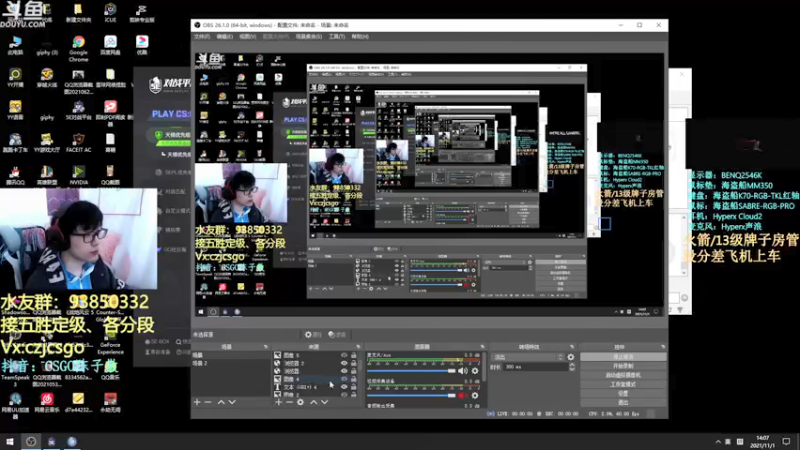The height and width of the screenshot is (450, 800).
Task: Open Settings button in Controls panel
Action: [623, 393]
